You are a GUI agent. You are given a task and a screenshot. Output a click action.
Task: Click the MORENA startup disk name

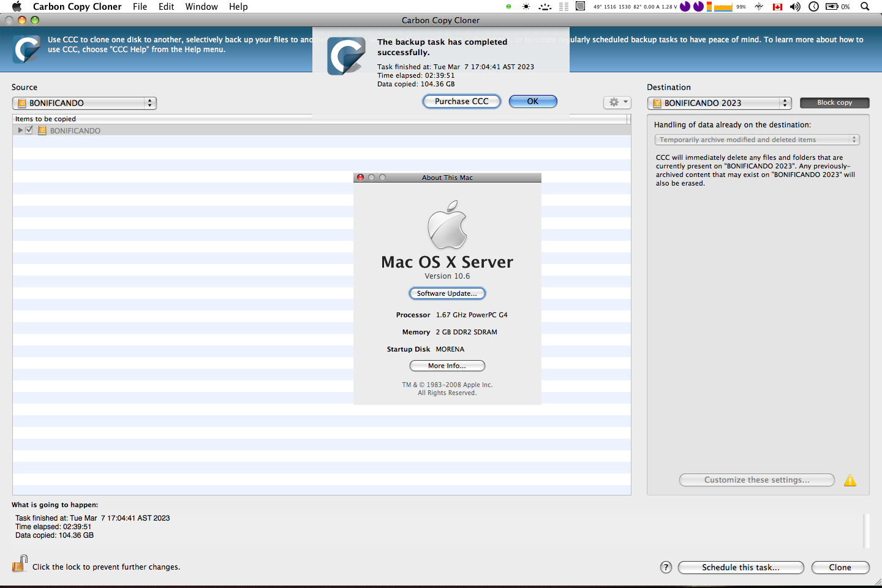450,349
